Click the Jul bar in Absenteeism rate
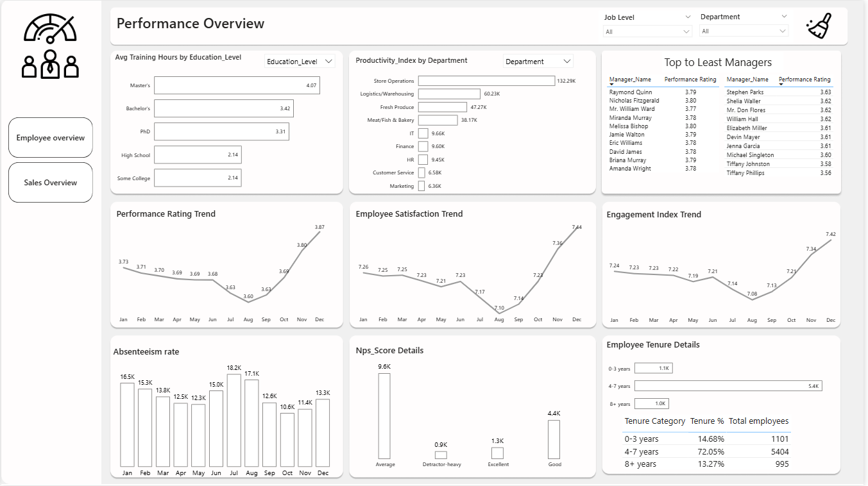This screenshot has width=868, height=486. coord(234,420)
